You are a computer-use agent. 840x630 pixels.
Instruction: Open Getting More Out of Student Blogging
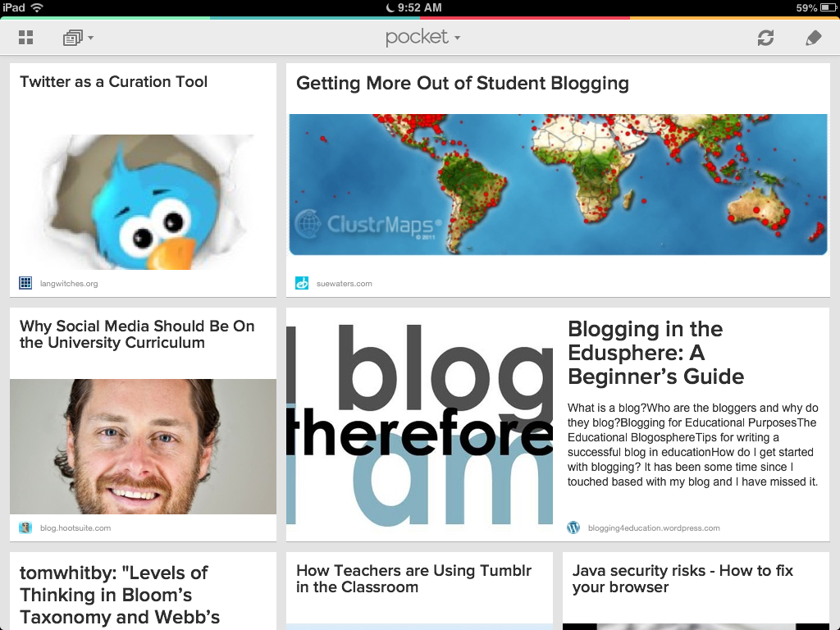463,84
